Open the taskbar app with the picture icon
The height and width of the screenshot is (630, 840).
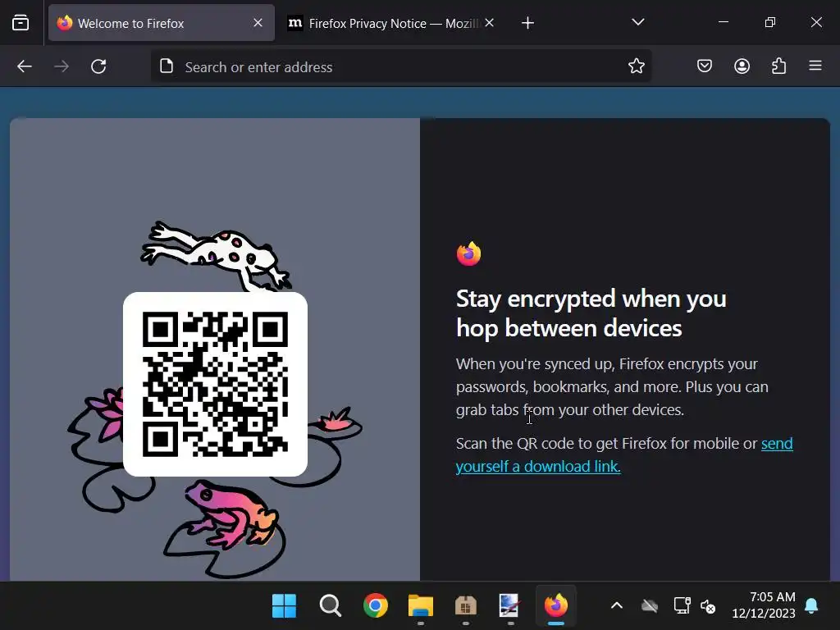point(509,606)
